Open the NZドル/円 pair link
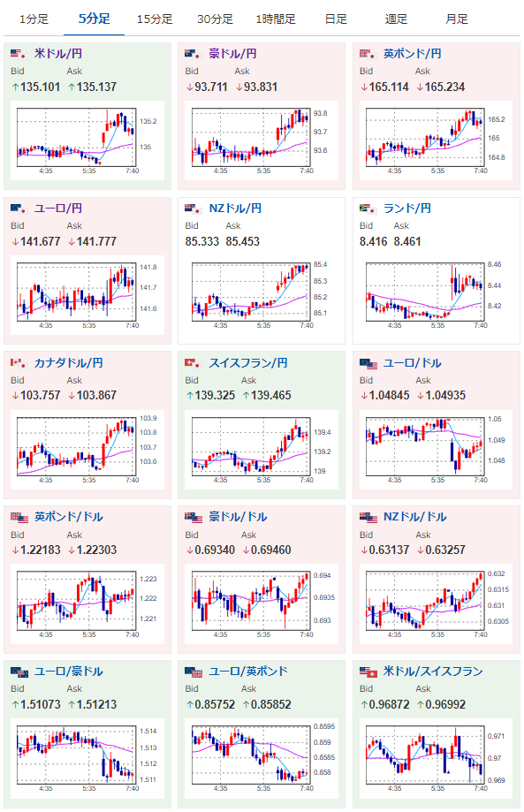 coord(235,209)
